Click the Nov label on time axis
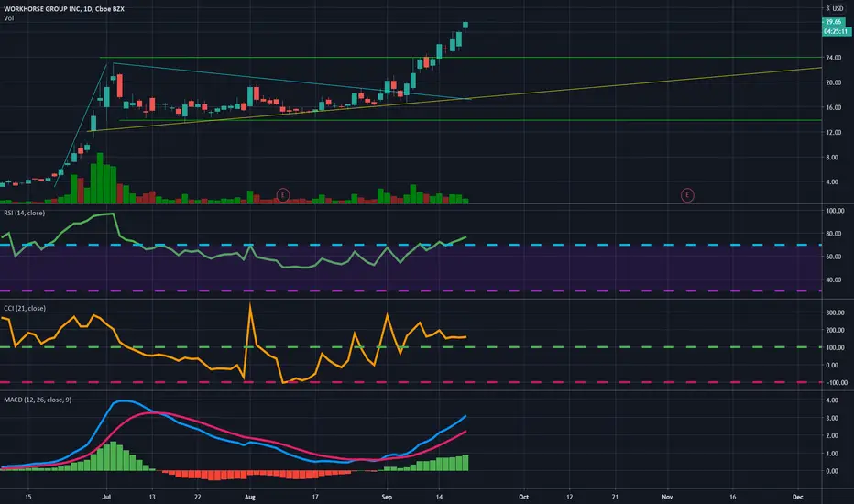This screenshot has width=854, height=504. point(667,497)
